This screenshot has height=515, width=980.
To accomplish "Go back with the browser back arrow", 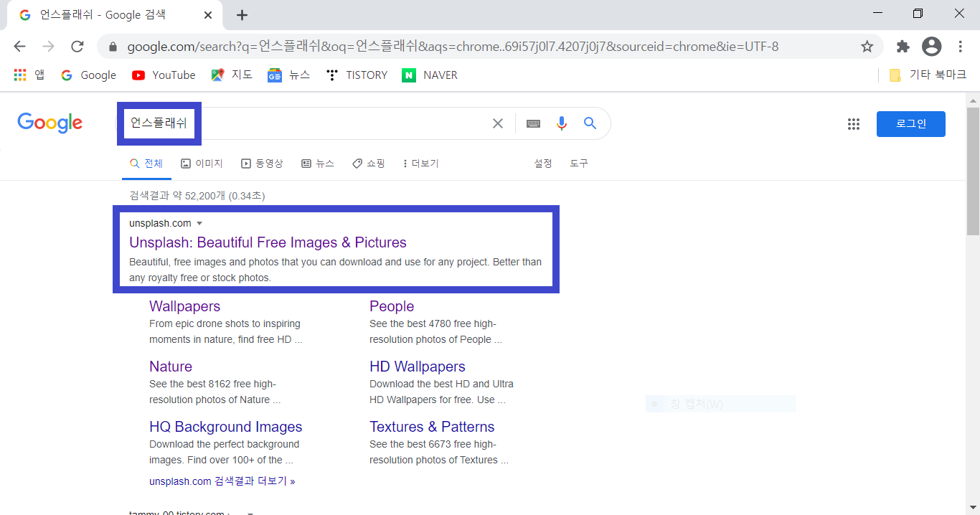I will 19,47.
